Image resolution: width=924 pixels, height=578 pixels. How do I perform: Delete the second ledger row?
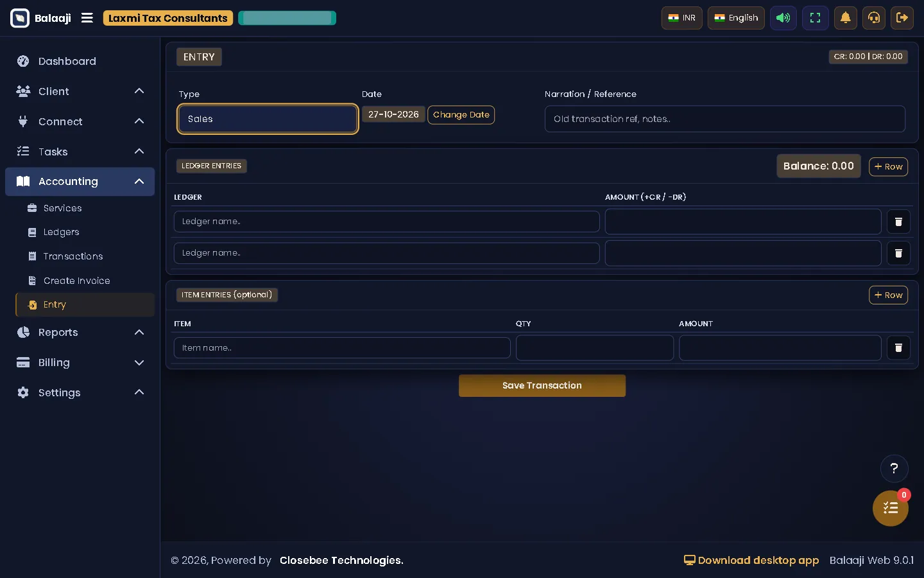pos(898,253)
